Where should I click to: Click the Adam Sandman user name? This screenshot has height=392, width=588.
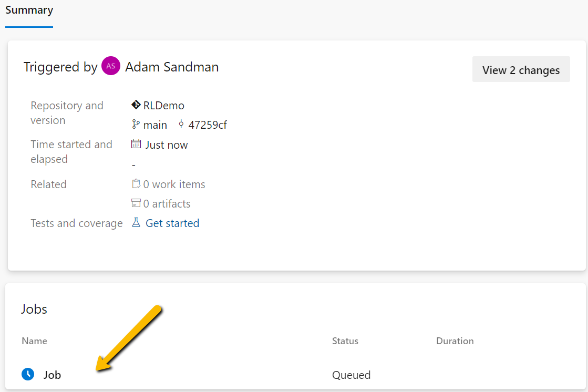pos(172,67)
